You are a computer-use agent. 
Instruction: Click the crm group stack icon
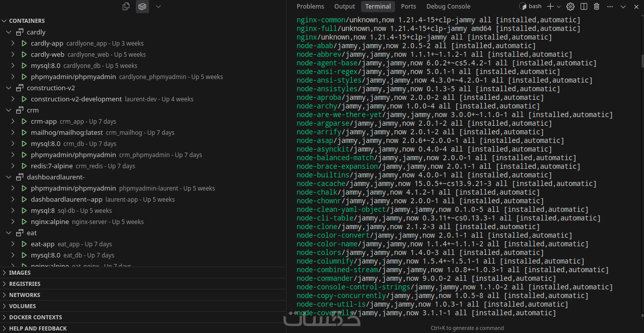20,110
